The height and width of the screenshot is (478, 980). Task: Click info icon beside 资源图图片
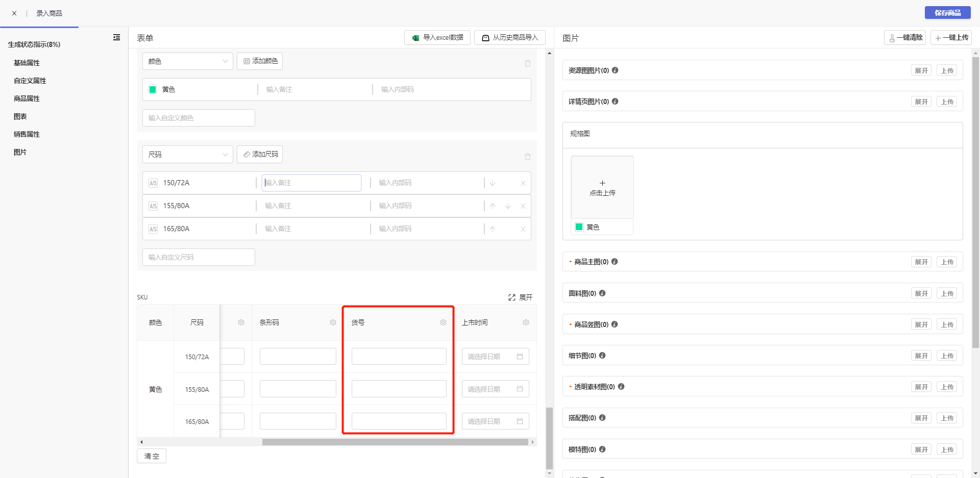pyautogui.click(x=615, y=70)
